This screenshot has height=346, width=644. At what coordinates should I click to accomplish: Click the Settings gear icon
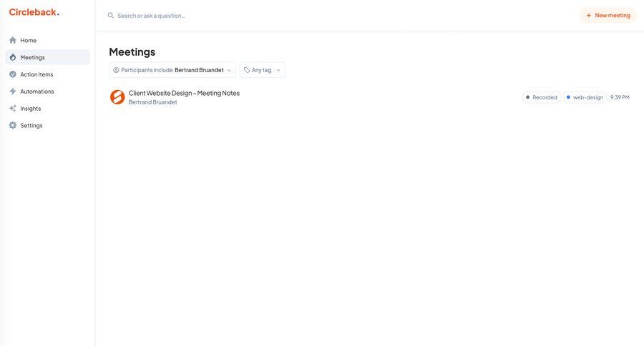[13, 126]
